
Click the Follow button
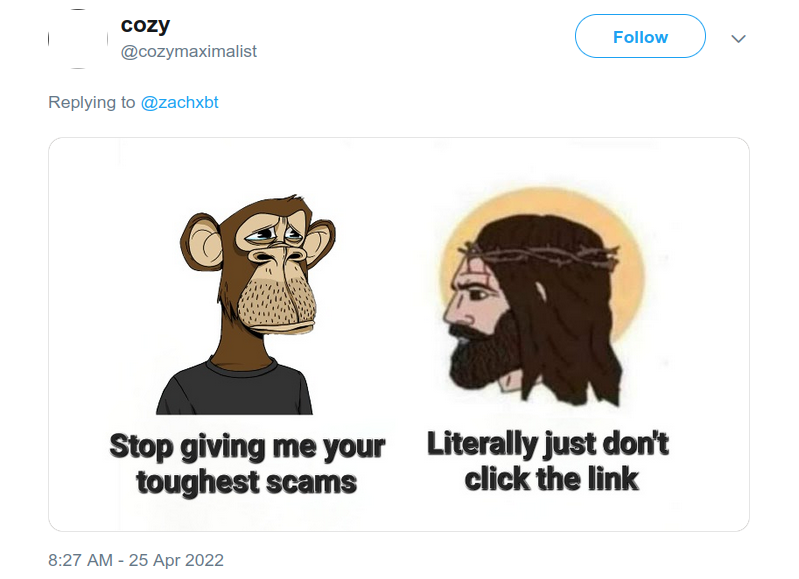pos(640,36)
